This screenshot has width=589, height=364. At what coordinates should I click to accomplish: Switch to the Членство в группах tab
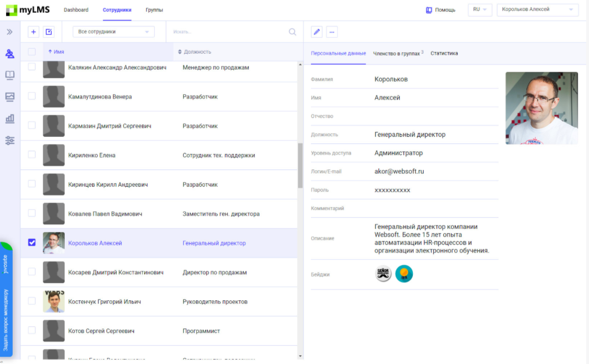point(397,53)
